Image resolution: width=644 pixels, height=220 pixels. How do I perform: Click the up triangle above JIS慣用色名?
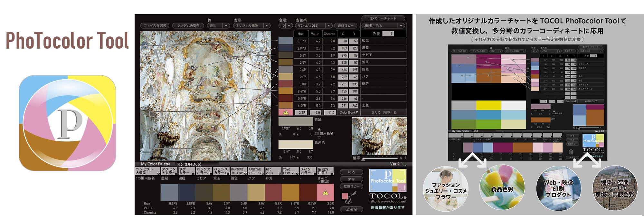point(319,129)
